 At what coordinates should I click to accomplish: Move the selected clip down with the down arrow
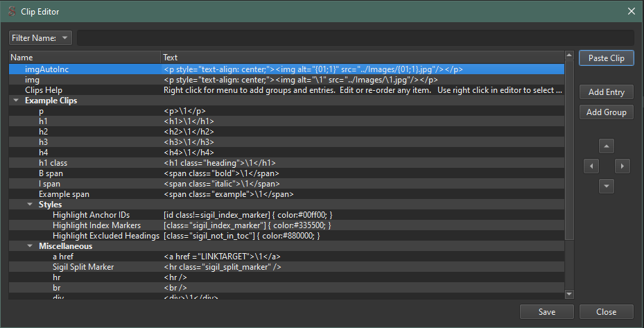606,187
